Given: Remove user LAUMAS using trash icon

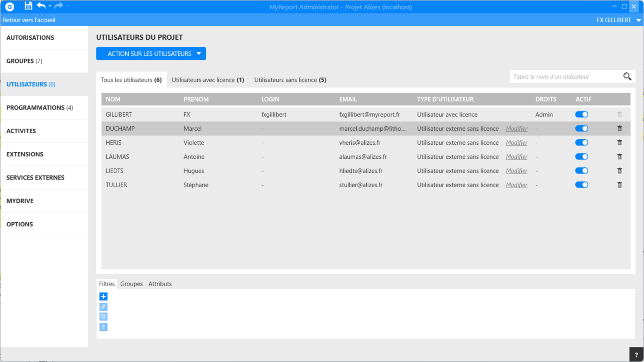Looking at the screenshot, I should [x=619, y=157].
